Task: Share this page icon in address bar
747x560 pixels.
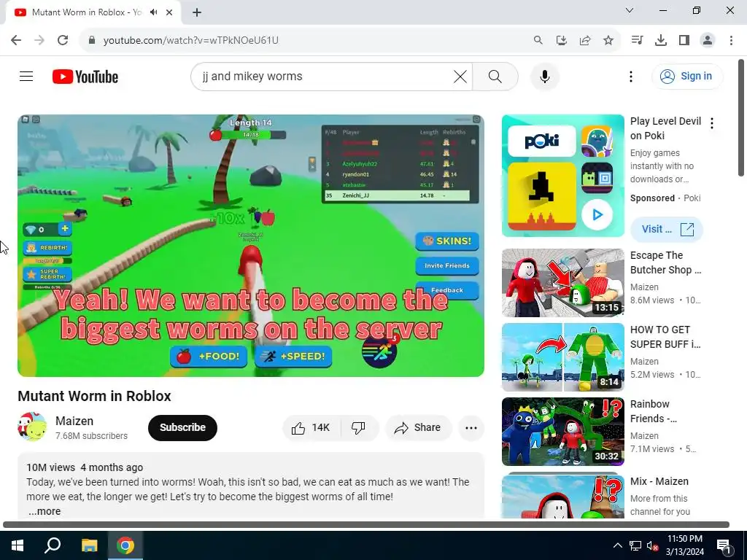Action: tap(585, 40)
